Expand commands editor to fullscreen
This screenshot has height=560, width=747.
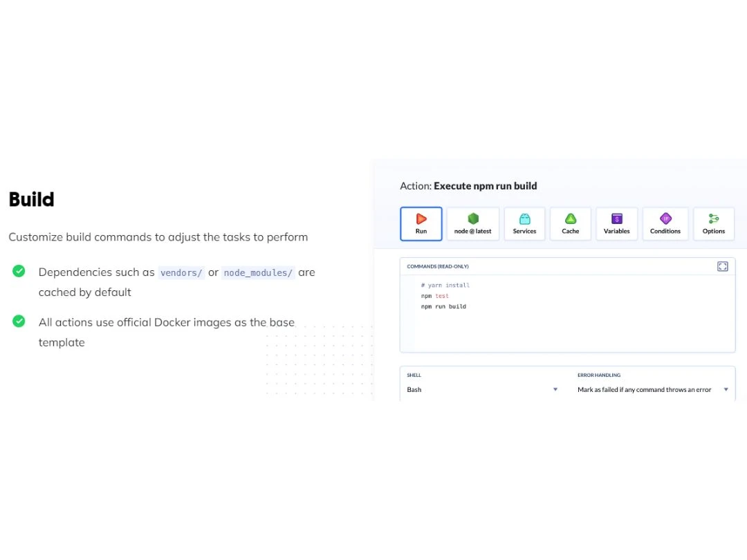pyautogui.click(x=722, y=266)
